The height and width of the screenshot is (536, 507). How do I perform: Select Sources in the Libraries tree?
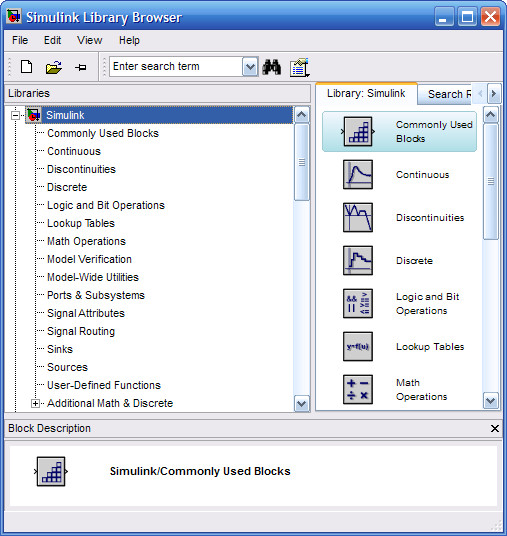pyautogui.click(x=67, y=367)
